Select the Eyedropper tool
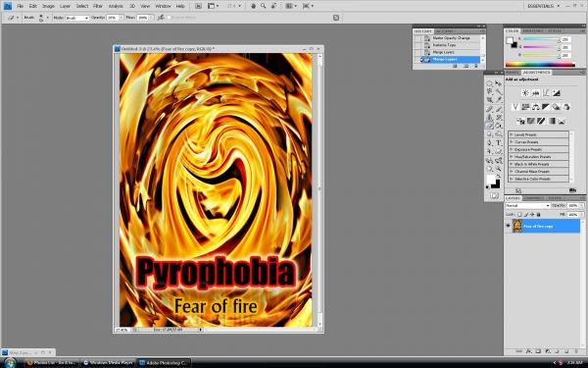The height and width of the screenshot is (368, 588). [499, 100]
